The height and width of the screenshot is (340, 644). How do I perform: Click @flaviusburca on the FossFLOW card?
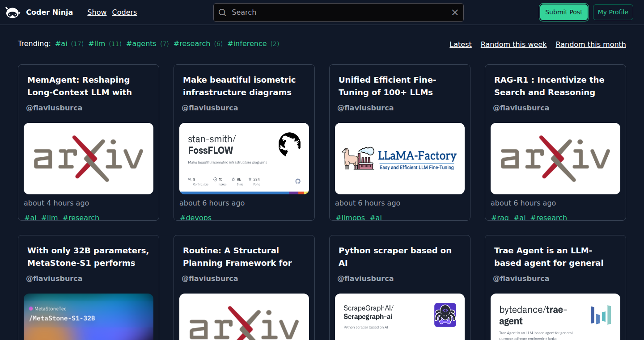point(210,108)
